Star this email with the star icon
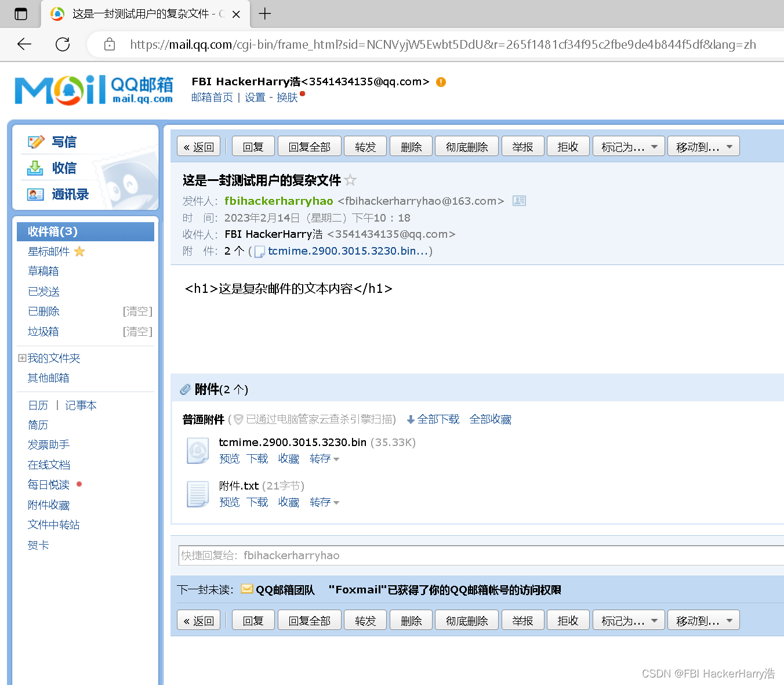The image size is (784, 685). [350, 180]
